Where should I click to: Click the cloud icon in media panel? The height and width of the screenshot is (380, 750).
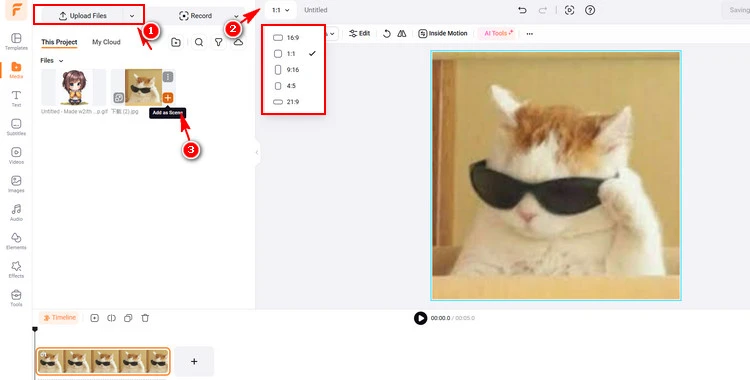click(238, 42)
